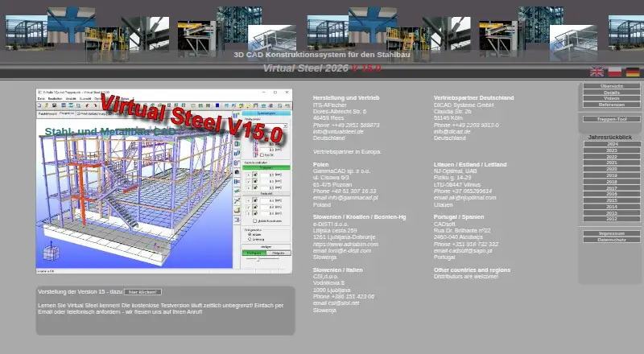Click the Virtual Steel V15.0 software screenshot image

[164, 181]
